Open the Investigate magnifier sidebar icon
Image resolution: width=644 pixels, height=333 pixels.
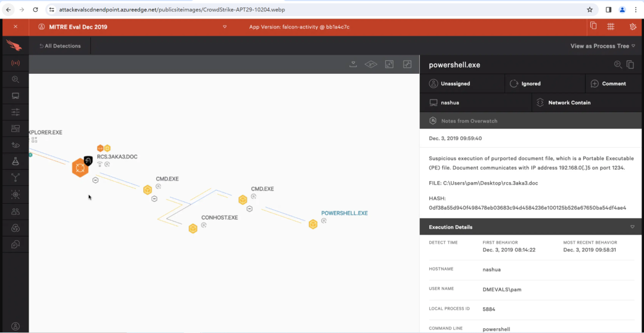click(x=15, y=80)
